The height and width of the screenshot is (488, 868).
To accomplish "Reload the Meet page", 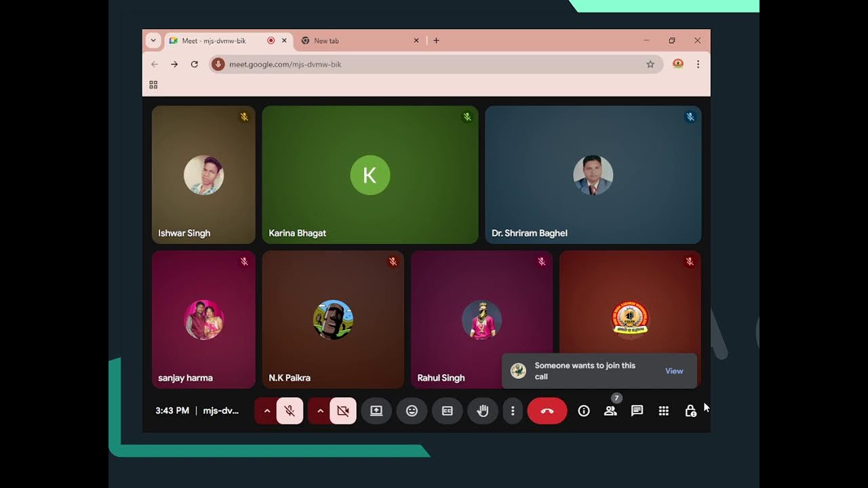I will click(x=195, y=64).
